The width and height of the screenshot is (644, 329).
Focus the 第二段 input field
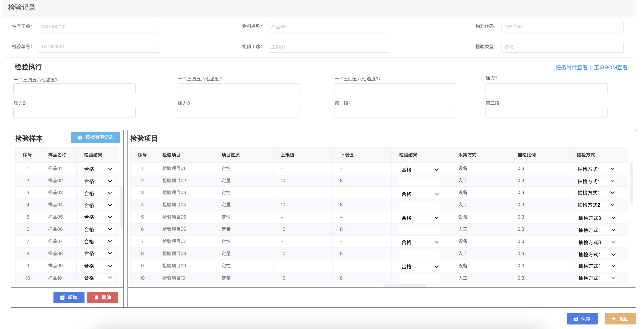tap(547, 112)
